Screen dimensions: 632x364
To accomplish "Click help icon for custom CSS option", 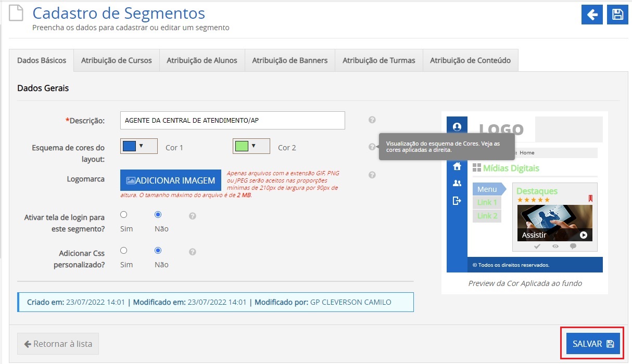I will tap(193, 252).
